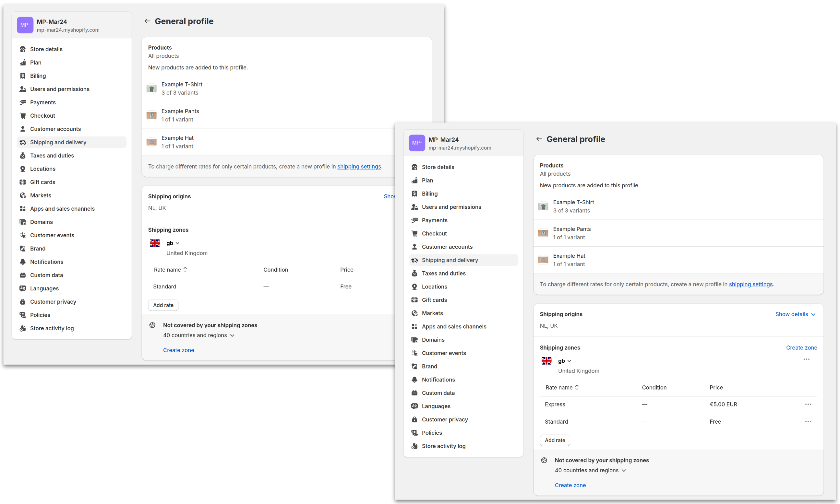Open the three-dot menu for the Express rate
Image resolution: width=840 pixels, height=504 pixels.
click(x=808, y=404)
